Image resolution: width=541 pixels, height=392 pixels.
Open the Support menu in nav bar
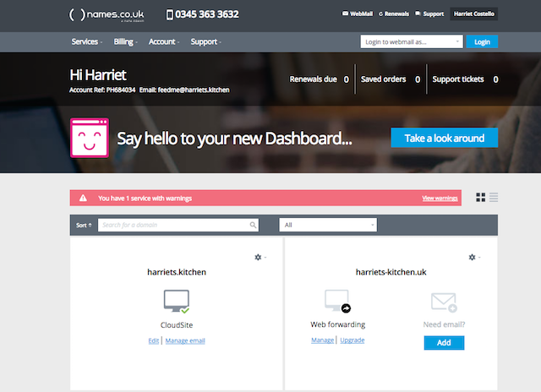(x=206, y=41)
